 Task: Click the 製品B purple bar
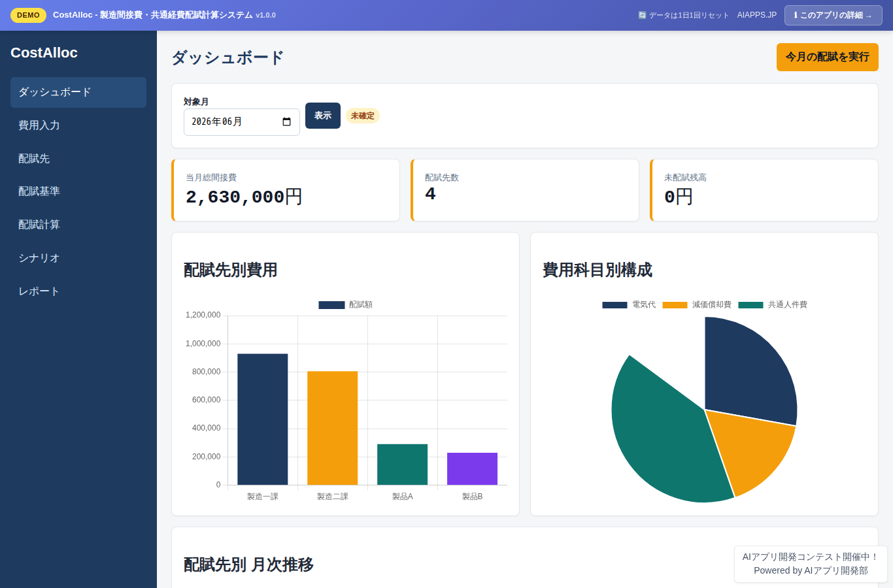[473, 468]
